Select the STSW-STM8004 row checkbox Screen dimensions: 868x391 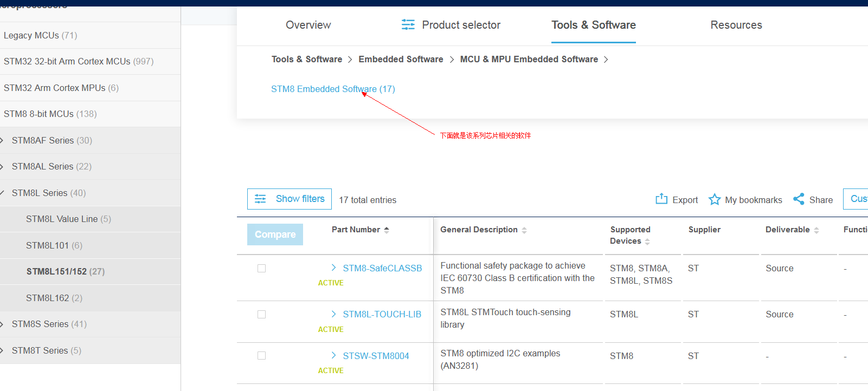click(x=261, y=356)
